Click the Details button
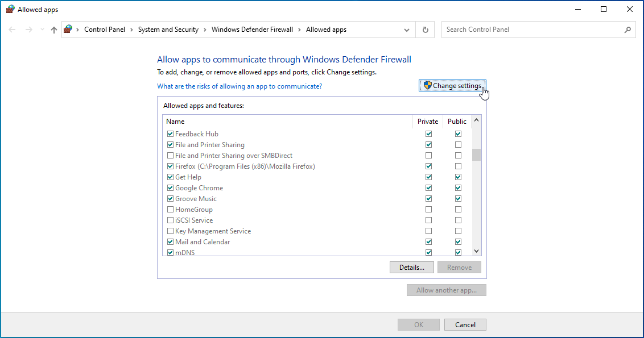644x338 pixels. tap(411, 268)
